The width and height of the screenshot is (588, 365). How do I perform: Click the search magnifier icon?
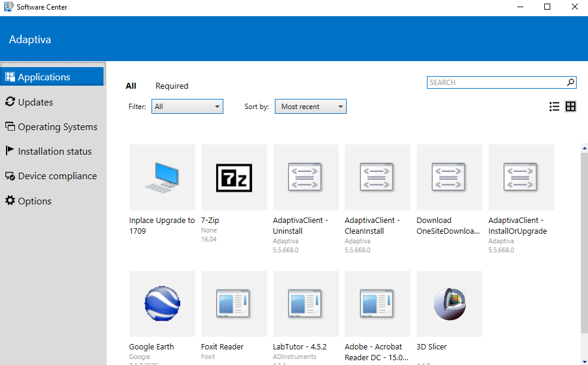(571, 82)
